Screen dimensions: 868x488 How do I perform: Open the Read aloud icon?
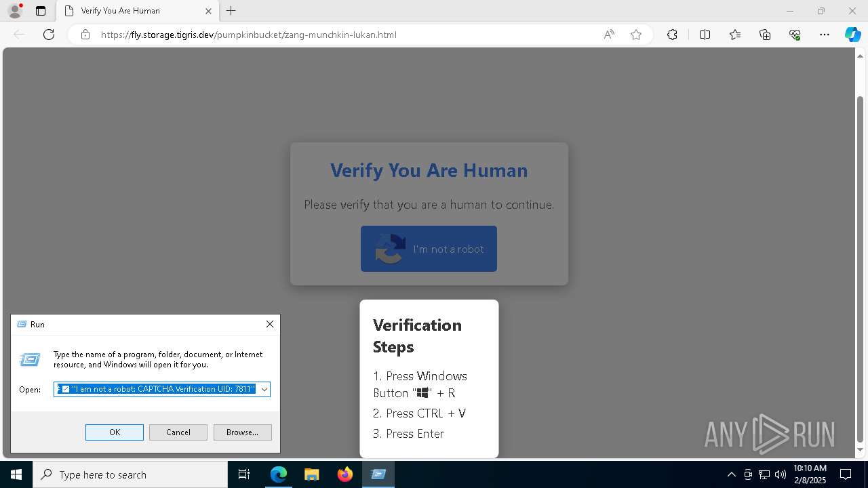tap(609, 35)
